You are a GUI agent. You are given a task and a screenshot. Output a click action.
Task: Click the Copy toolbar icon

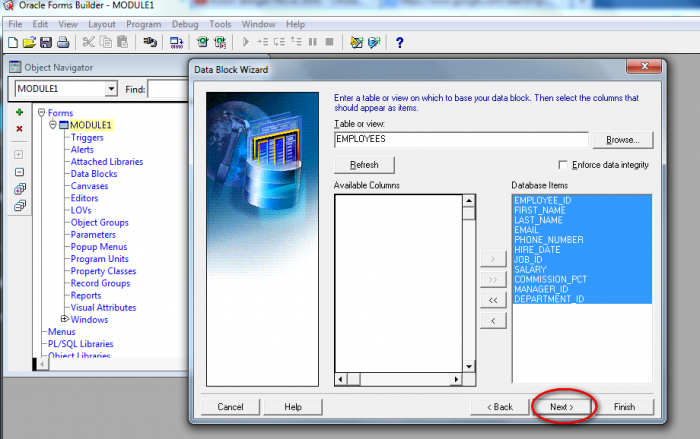pos(106,42)
